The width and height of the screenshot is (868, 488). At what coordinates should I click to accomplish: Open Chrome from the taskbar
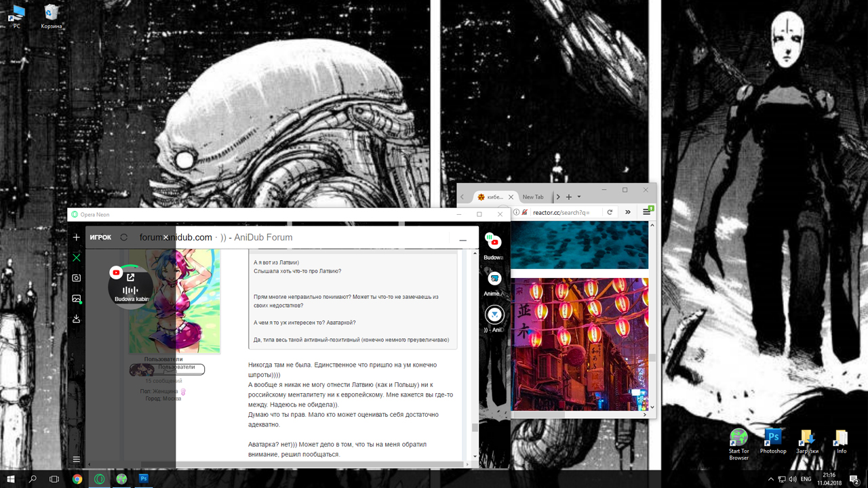77,479
